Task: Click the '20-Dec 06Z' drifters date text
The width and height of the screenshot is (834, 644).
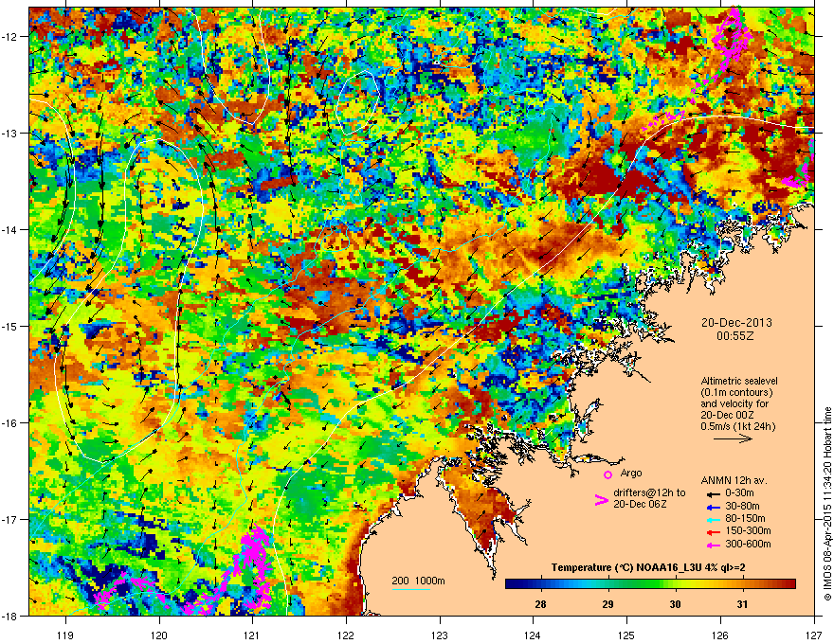Action: (x=640, y=504)
